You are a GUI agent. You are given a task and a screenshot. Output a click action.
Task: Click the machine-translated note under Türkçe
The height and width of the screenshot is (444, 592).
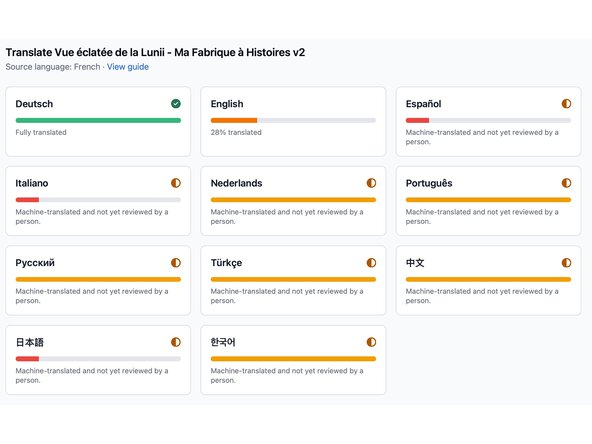pos(287,296)
